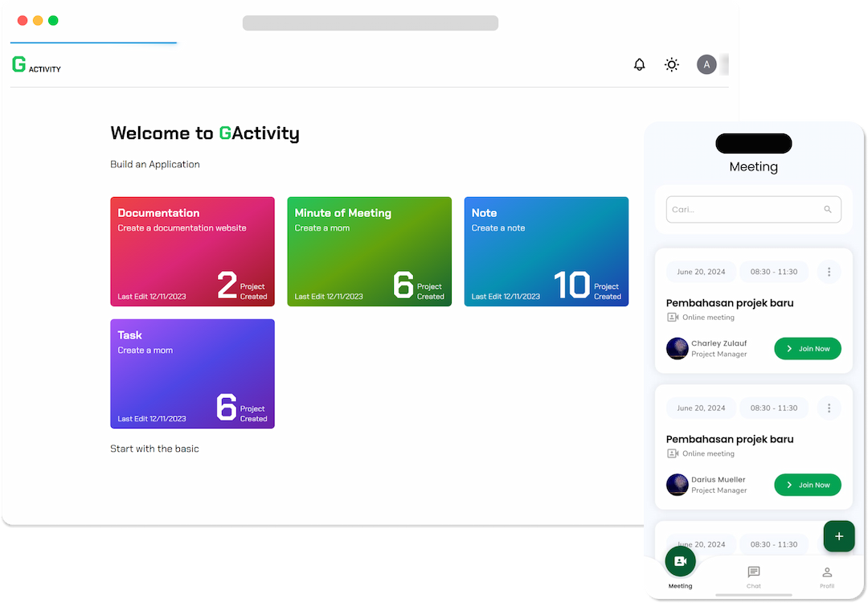Open the Task project card
Viewport: 868px width, 603px height.
pyautogui.click(x=192, y=374)
